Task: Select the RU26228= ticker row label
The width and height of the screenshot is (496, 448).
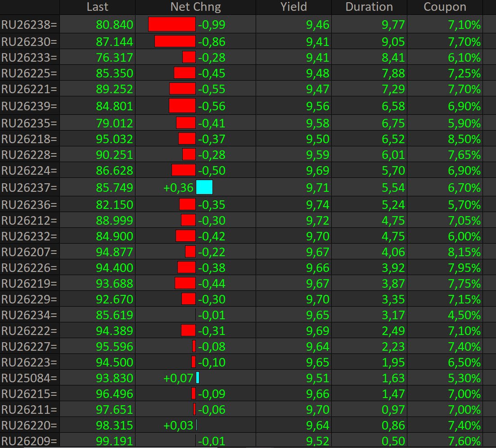Action: [29, 155]
